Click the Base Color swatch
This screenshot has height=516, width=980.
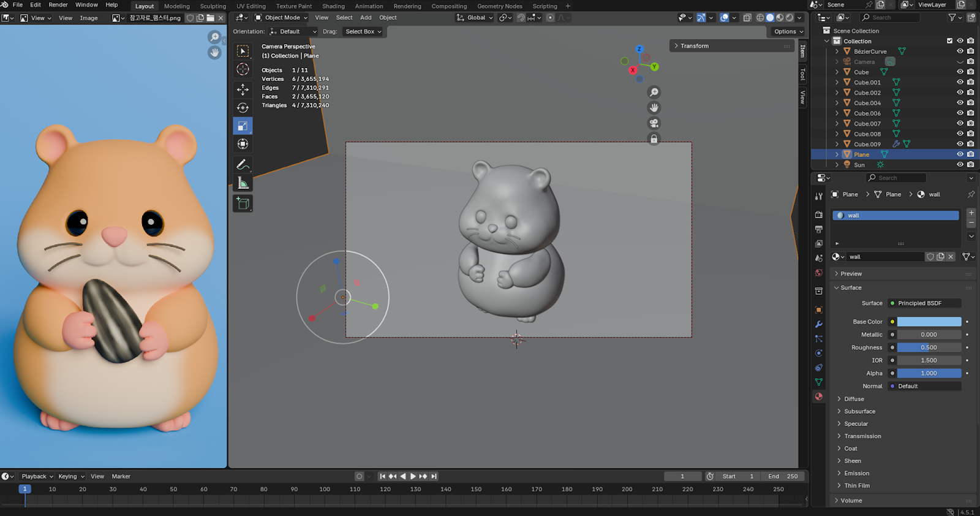tap(929, 322)
